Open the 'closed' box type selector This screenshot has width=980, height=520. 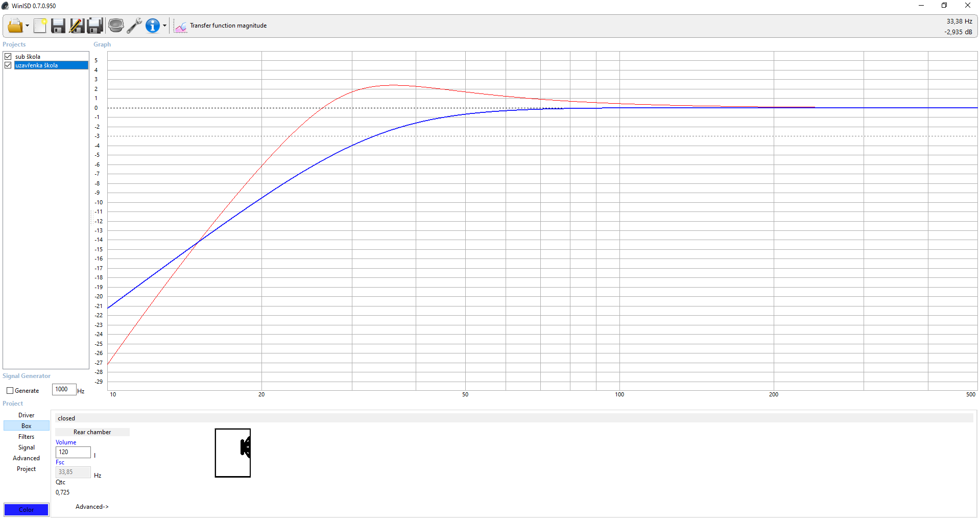click(514, 418)
